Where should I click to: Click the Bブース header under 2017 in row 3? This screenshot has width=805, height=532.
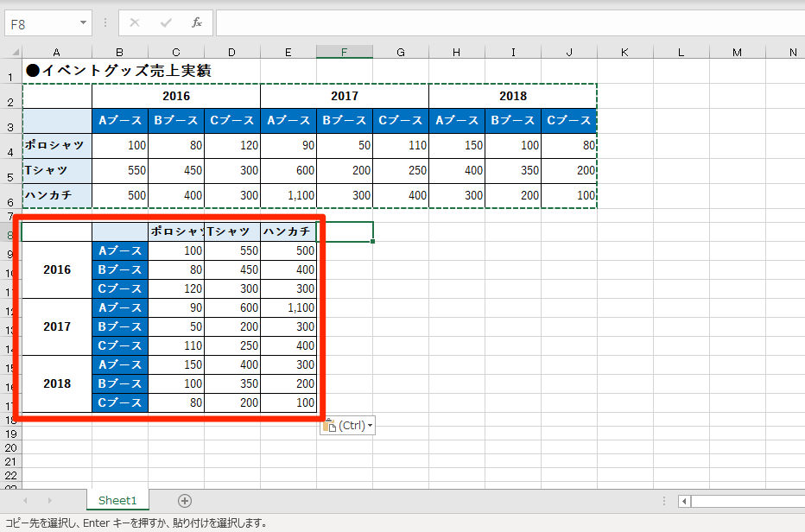point(345,121)
